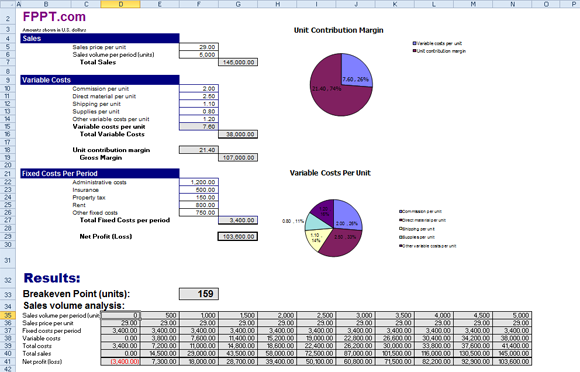
Task: Click the Commission per unit legend swatch
Action: click(x=401, y=212)
